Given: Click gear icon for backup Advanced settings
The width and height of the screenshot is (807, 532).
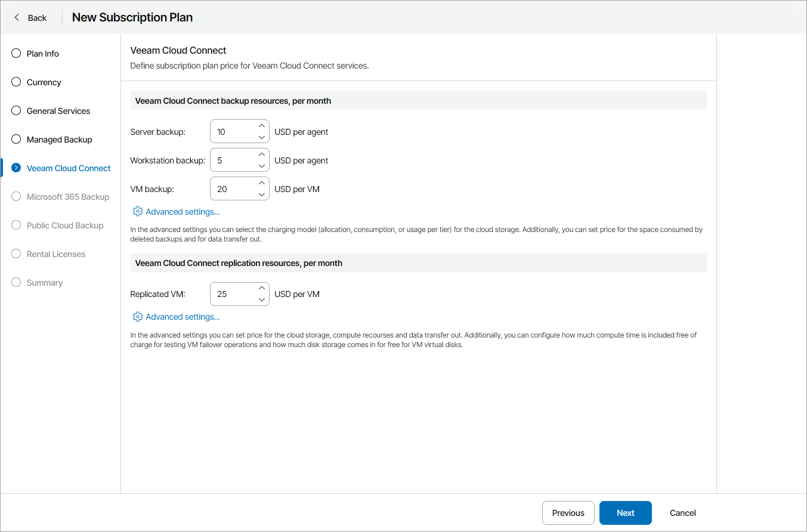Looking at the screenshot, I should pyautogui.click(x=138, y=212).
